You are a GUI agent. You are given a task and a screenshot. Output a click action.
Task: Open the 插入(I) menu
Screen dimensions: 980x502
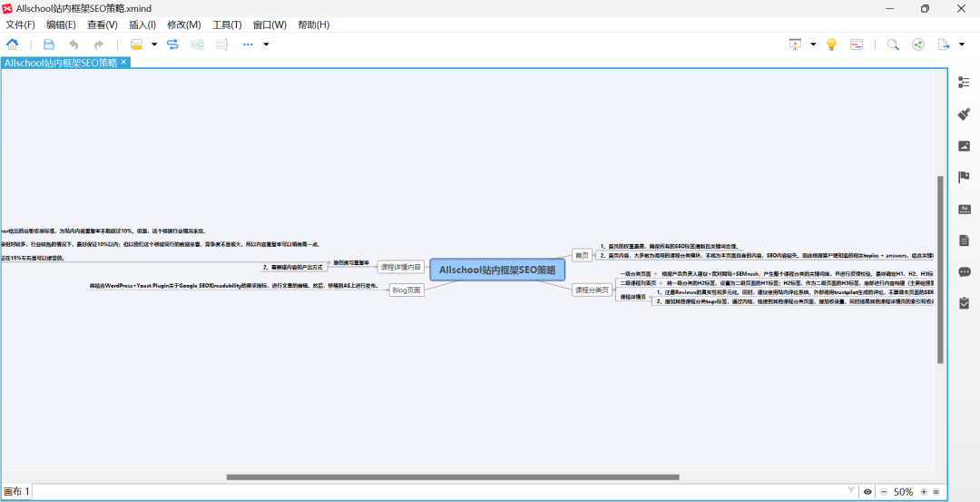click(142, 25)
